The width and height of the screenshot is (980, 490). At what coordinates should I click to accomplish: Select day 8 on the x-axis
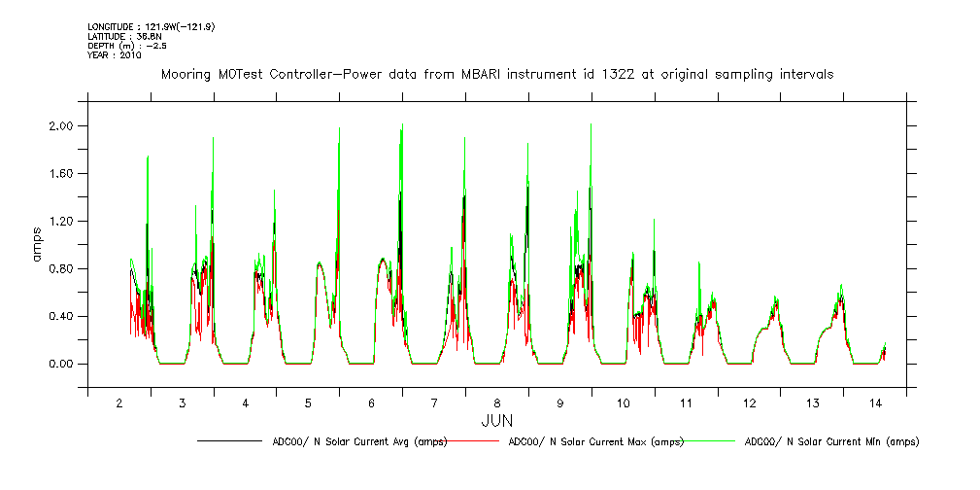pyautogui.click(x=497, y=402)
